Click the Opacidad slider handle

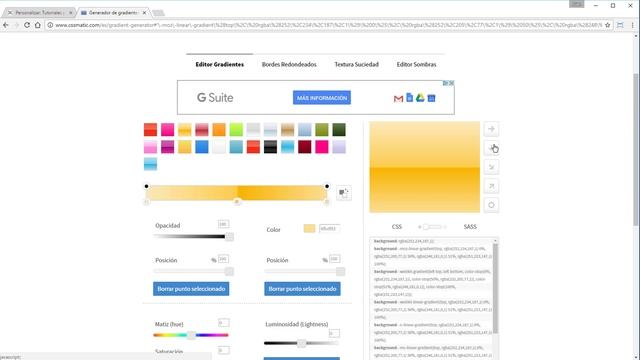(x=229, y=237)
